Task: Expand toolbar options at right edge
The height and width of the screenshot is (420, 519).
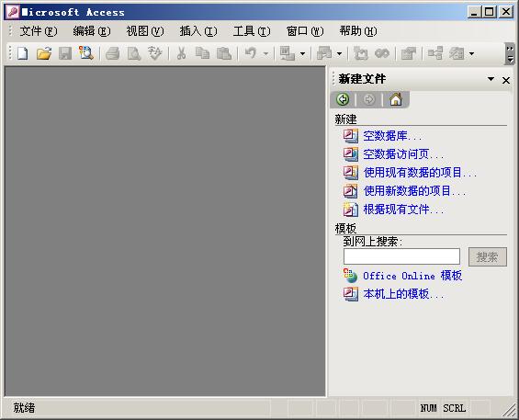Action: pos(510,54)
